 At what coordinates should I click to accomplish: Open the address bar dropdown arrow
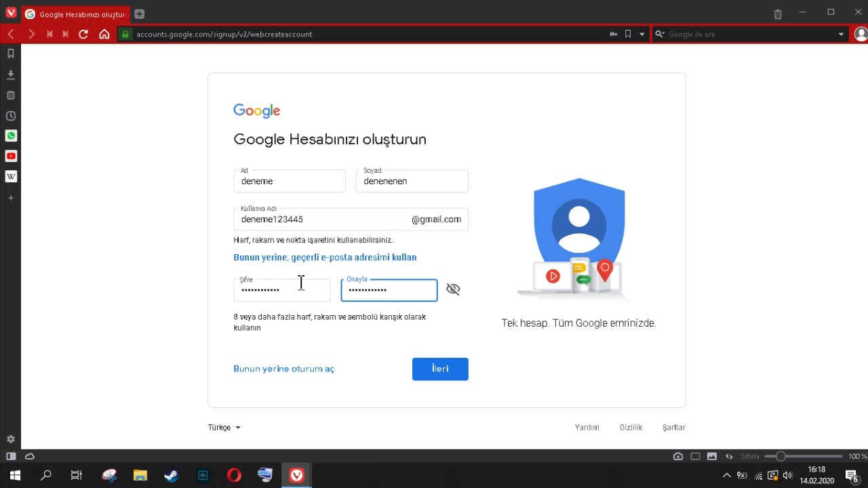pos(642,34)
